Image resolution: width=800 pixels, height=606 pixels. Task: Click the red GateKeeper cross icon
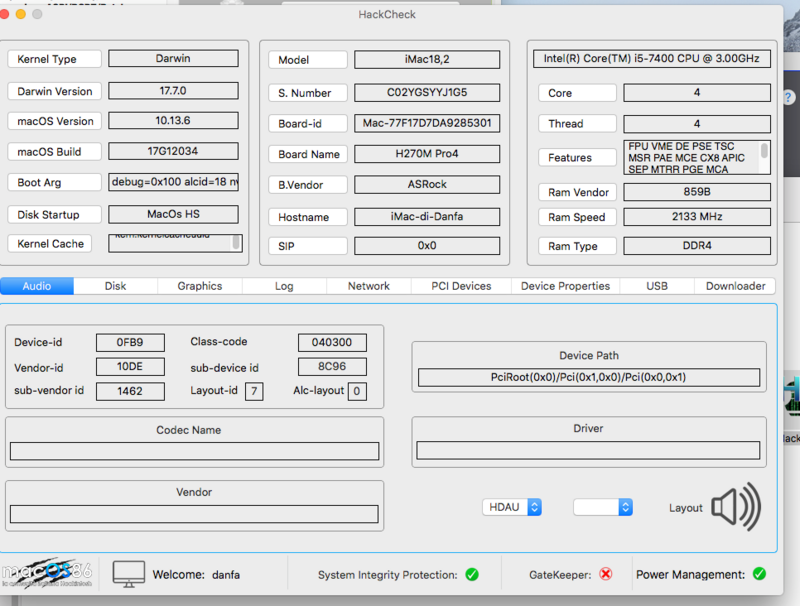(606, 574)
